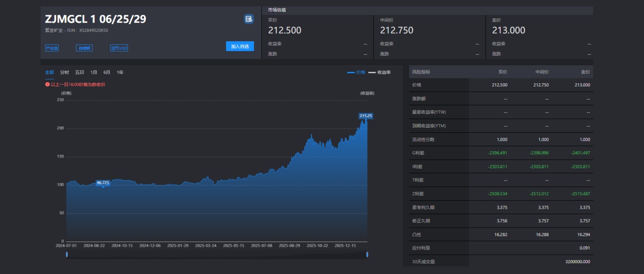The height and width of the screenshot is (274, 644).
Task: Click the 货币:USD tag
Action: [119, 48]
